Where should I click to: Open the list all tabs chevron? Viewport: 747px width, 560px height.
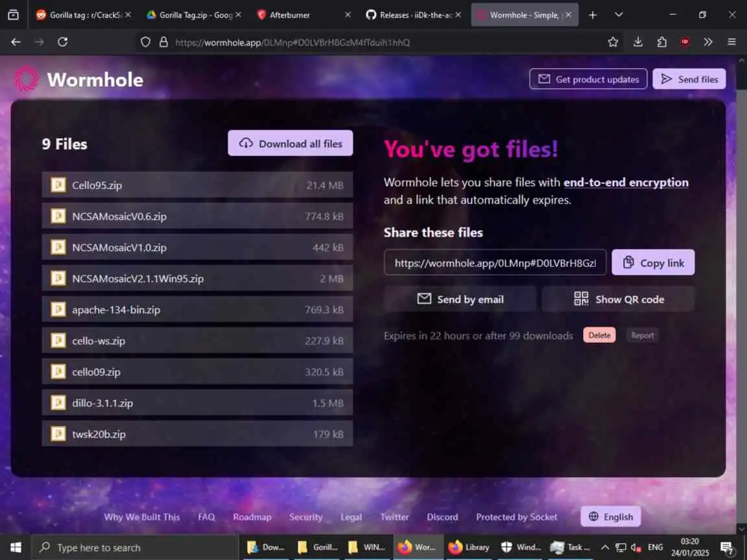tap(619, 15)
